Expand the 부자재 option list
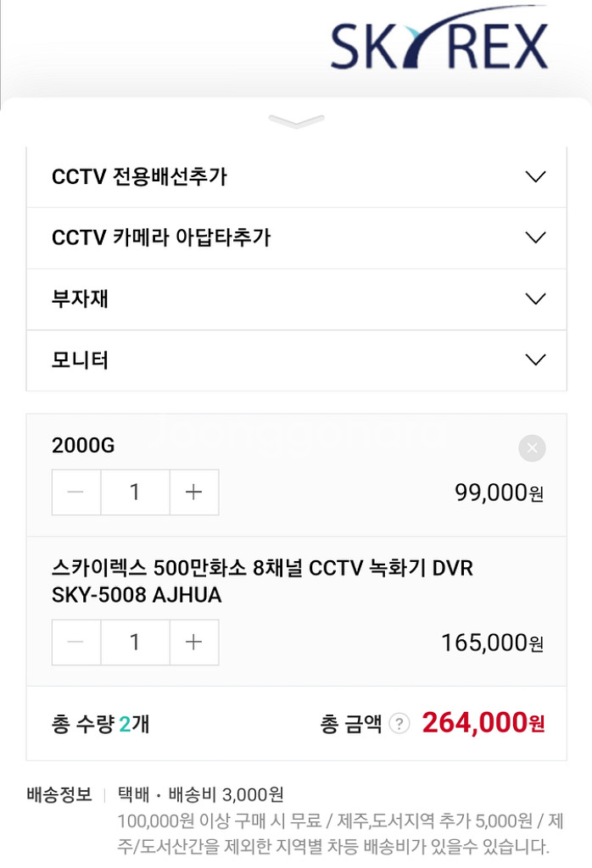 click(296, 299)
